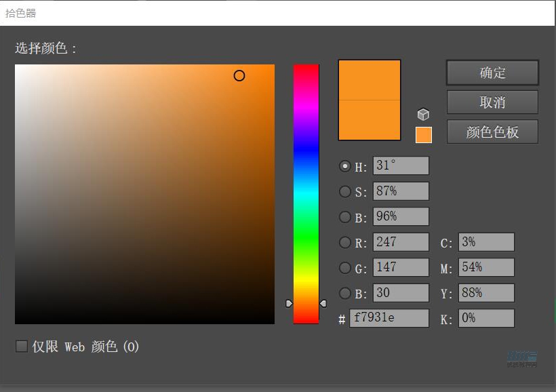This screenshot has width=556, height=392.
Task: Click the Y field showing 88%
Action: pos(486,293)
